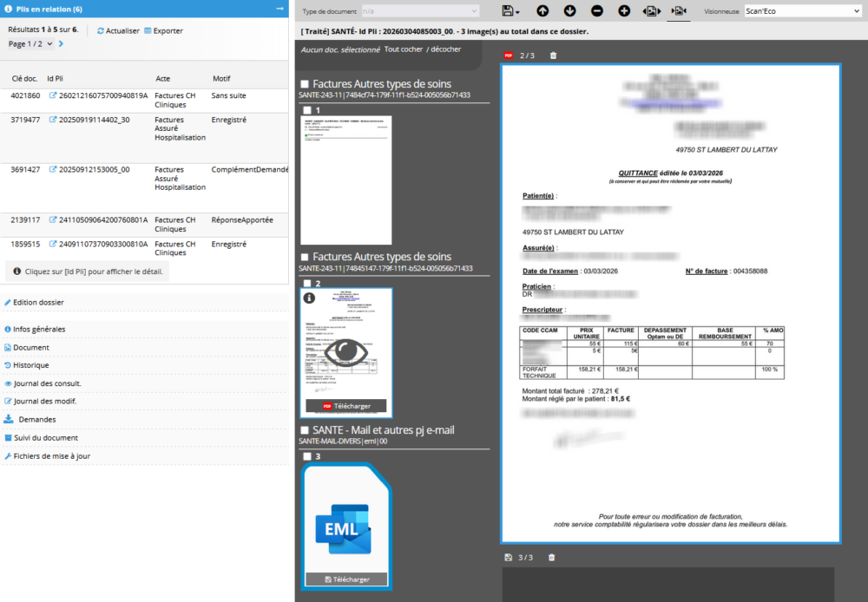Screen dimensions: 868x602
Task: Open the Infos générales section
Action: tap(39, 330)
